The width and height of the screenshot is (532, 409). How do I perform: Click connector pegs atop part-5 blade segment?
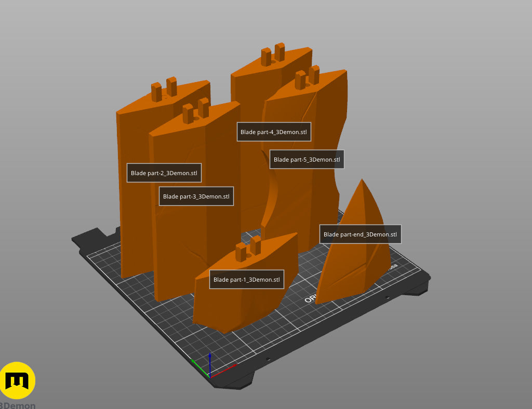307,77
